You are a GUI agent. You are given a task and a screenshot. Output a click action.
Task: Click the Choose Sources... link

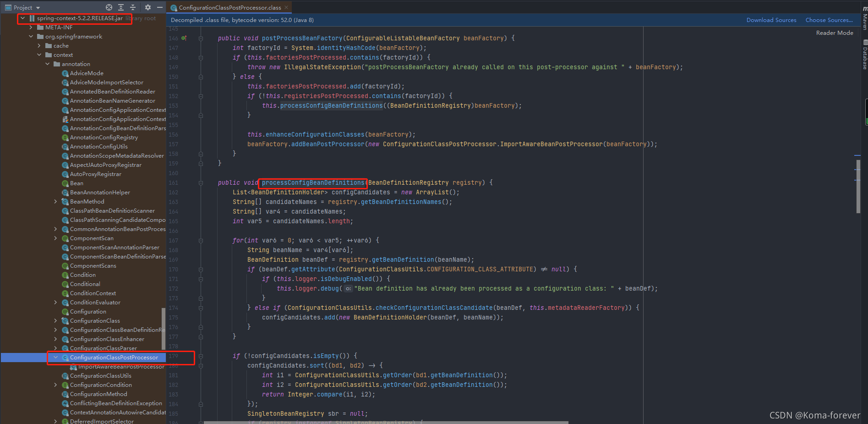click(x=829, y=20)
